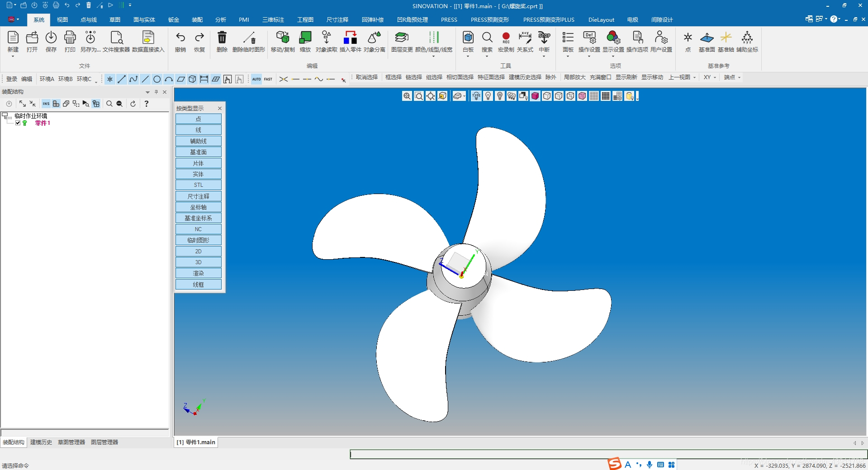Select the spline curve tool icon

133,79
